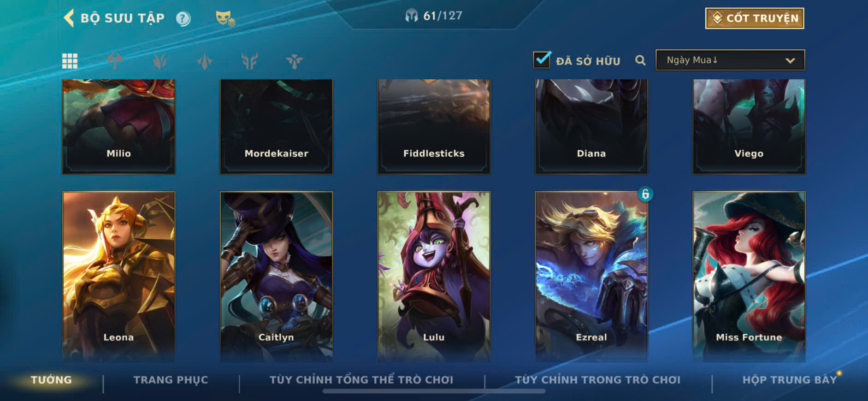
Task: Select the Ezreal champion card
Action: [x=591, y=277]
